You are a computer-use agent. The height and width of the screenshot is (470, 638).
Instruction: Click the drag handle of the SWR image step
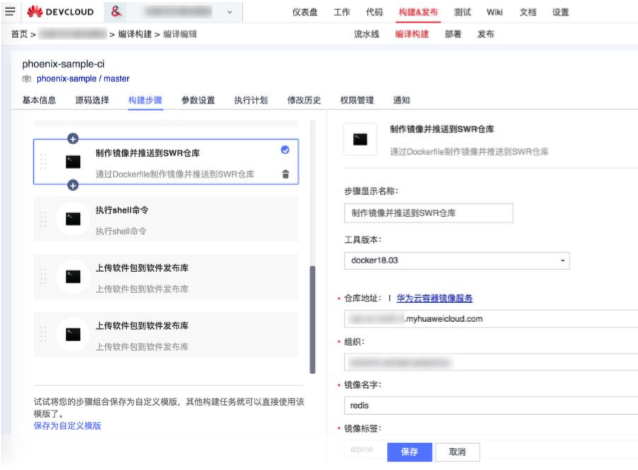(44, 162)
